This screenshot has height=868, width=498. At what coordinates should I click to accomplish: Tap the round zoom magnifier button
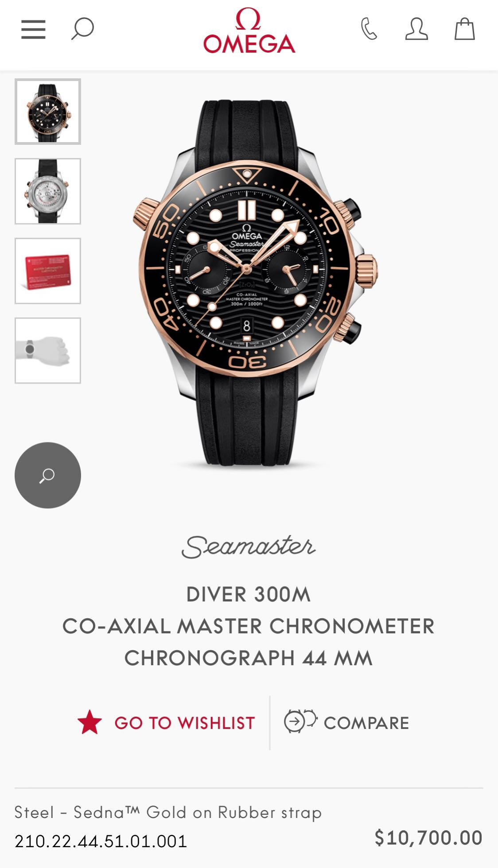(x=48, y=475)
